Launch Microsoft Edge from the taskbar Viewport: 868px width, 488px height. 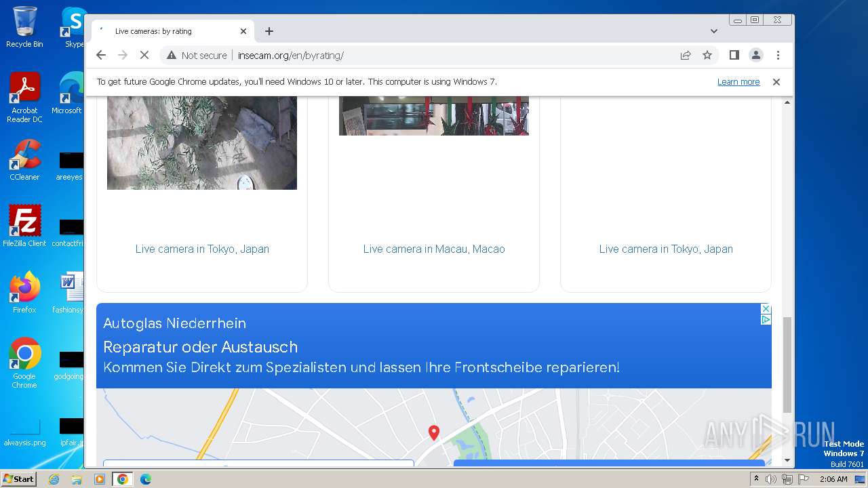pos(145,479)
